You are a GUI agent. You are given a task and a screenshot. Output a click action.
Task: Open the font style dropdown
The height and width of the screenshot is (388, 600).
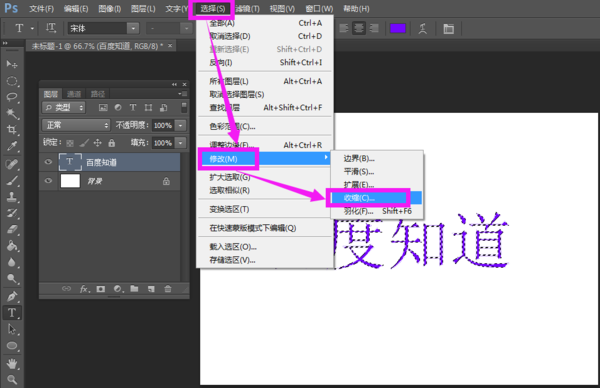186,28
